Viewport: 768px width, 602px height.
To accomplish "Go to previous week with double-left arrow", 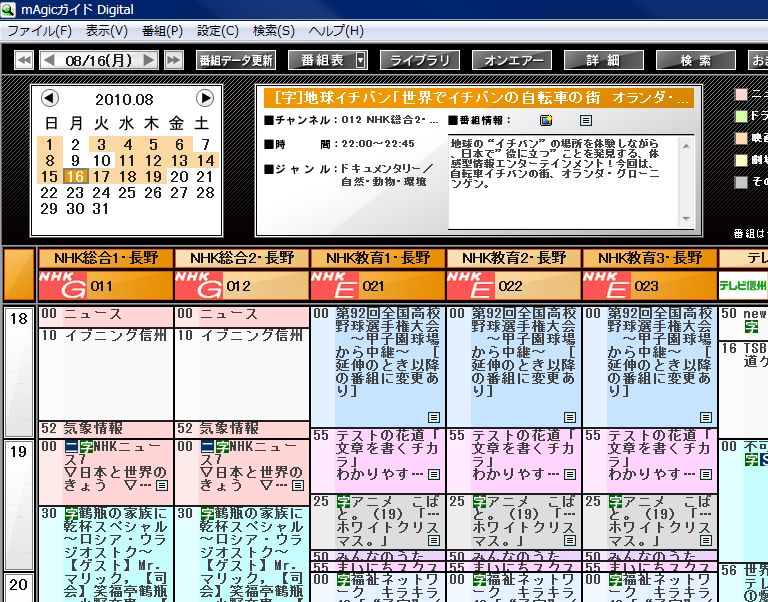I will pos(24,60).
